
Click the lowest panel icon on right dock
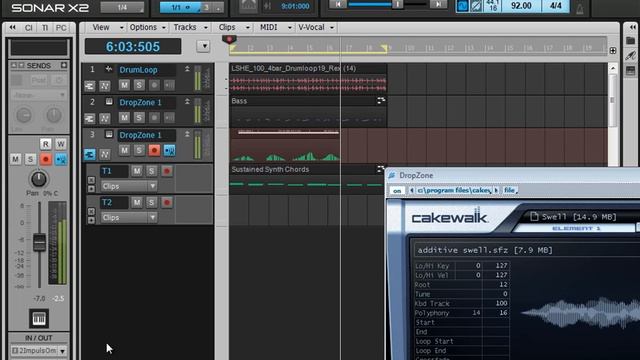coord(631,70)
